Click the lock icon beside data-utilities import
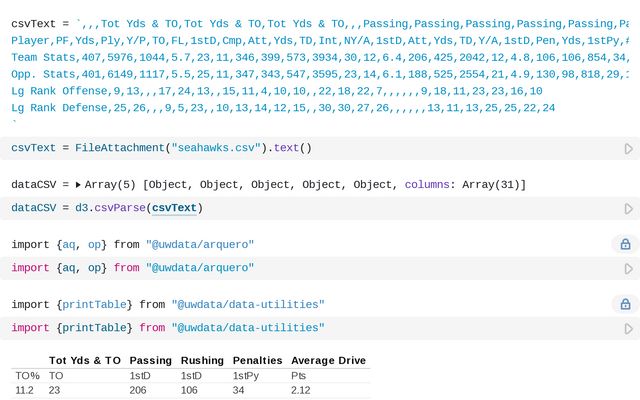Viewport: 640px width, 400px height. coord(625,304)
